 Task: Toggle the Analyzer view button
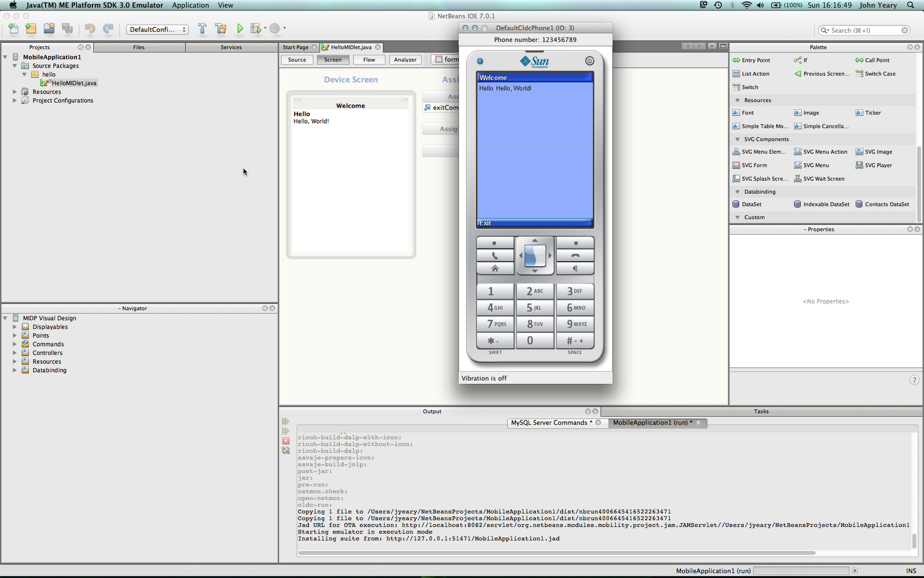click(x=405, y=60)
